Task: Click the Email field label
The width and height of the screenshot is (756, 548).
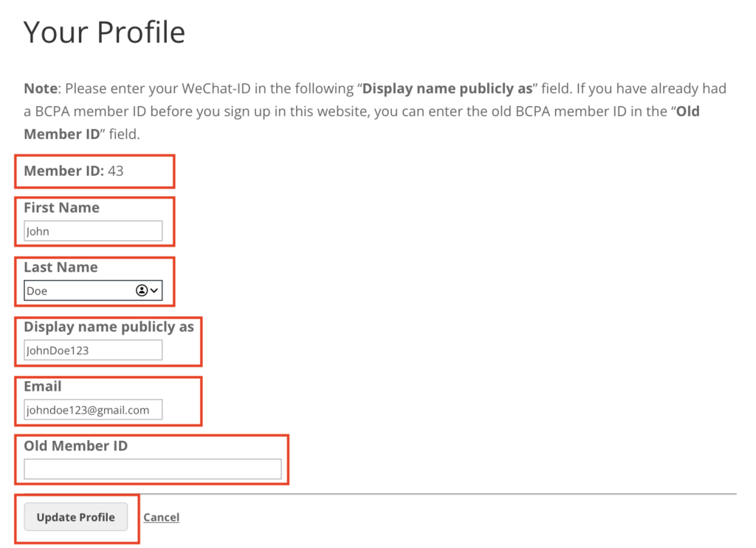Action: (42, 386)
